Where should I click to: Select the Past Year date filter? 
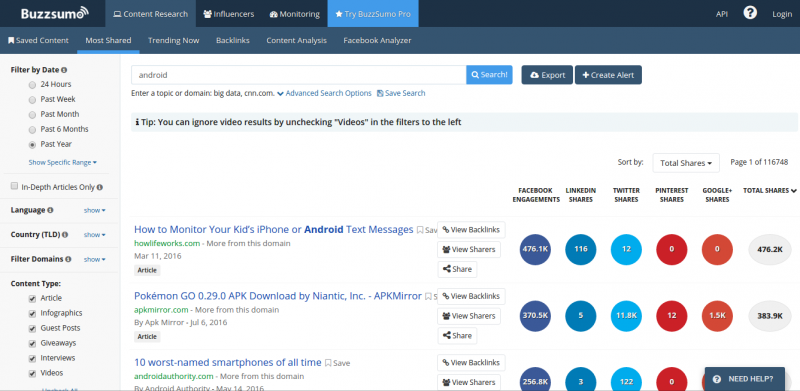tap(32, 144)
